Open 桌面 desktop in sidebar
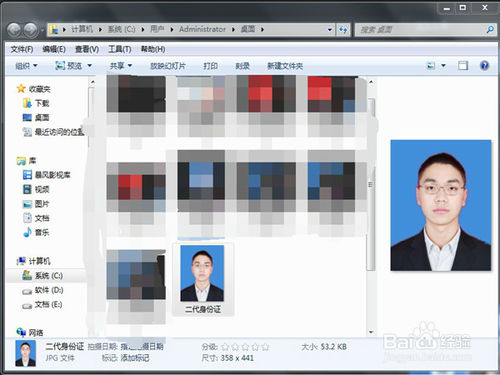 pyautogui.click(x=36, y=118)
